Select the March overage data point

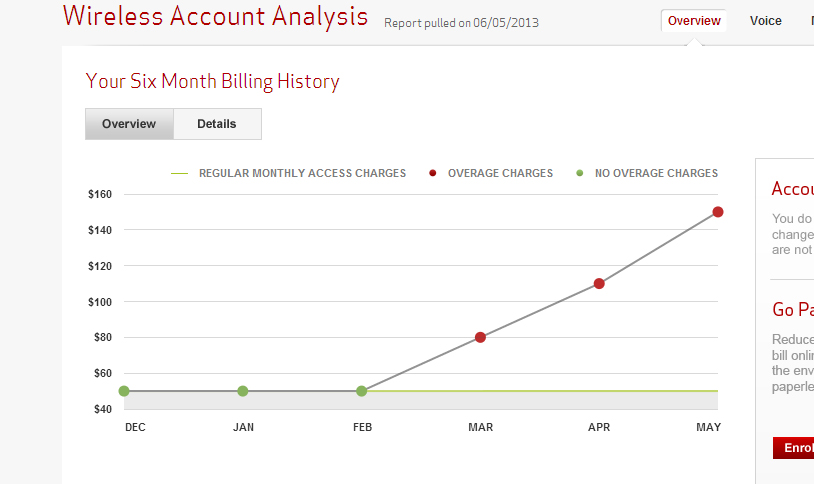coord(480,337)
